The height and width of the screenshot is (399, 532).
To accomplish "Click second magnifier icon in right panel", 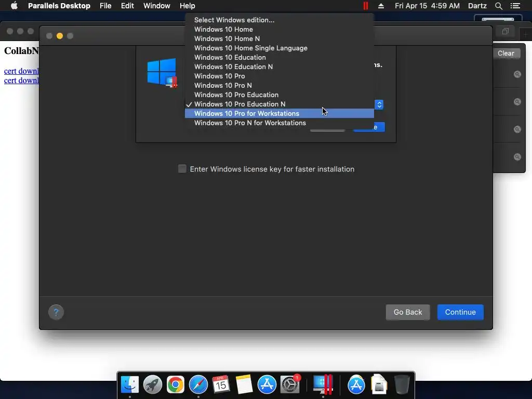I will point(517,102).
